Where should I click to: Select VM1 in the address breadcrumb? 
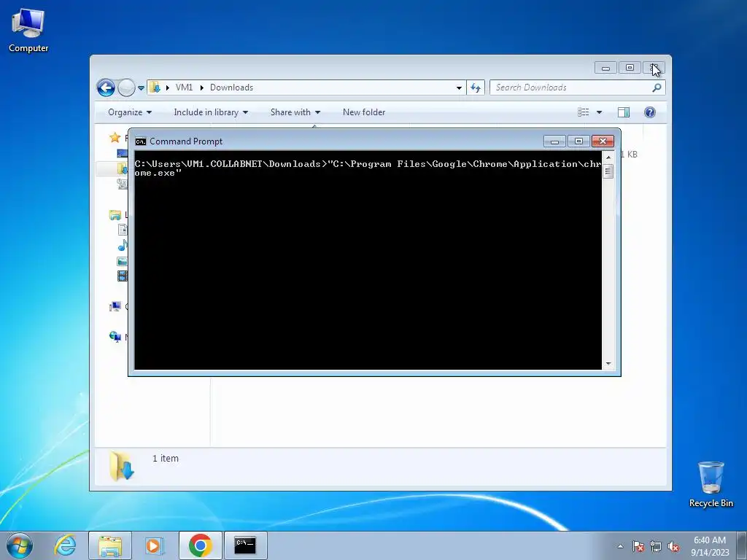184,87
